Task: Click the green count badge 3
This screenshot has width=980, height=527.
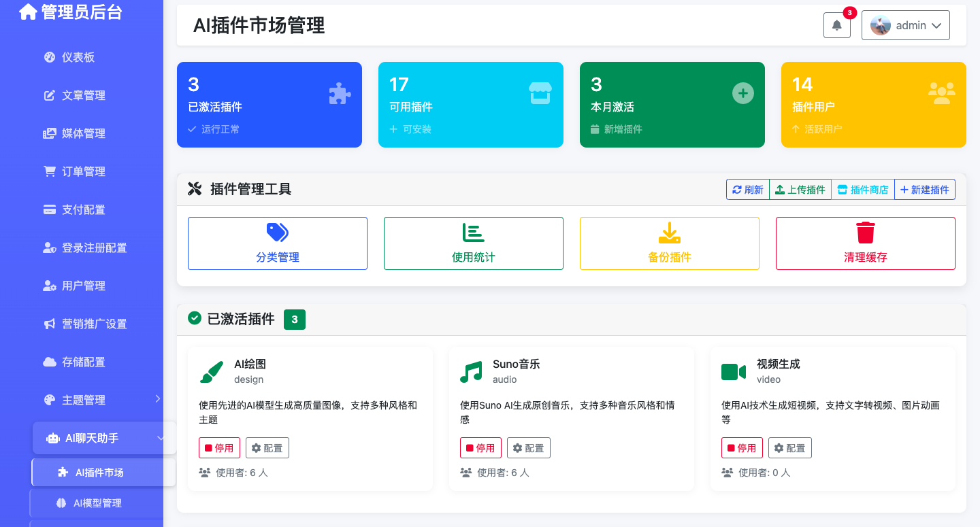Action: 295,319
